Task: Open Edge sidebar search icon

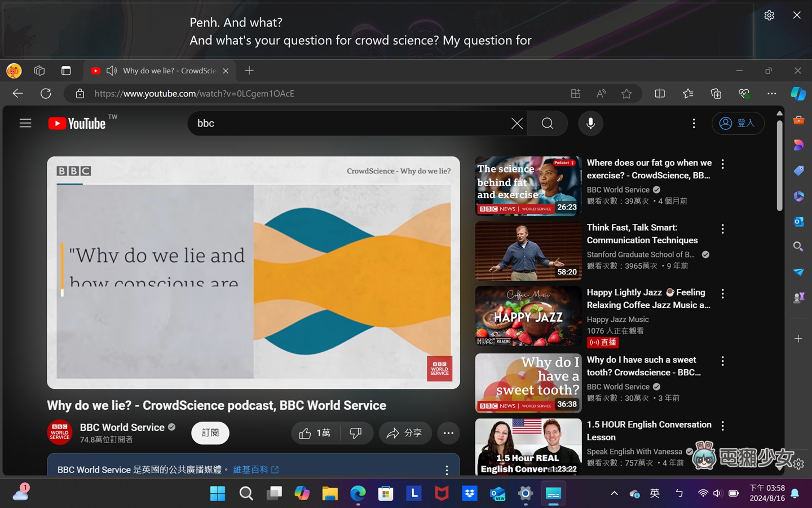Action: (x=798, y=247)
